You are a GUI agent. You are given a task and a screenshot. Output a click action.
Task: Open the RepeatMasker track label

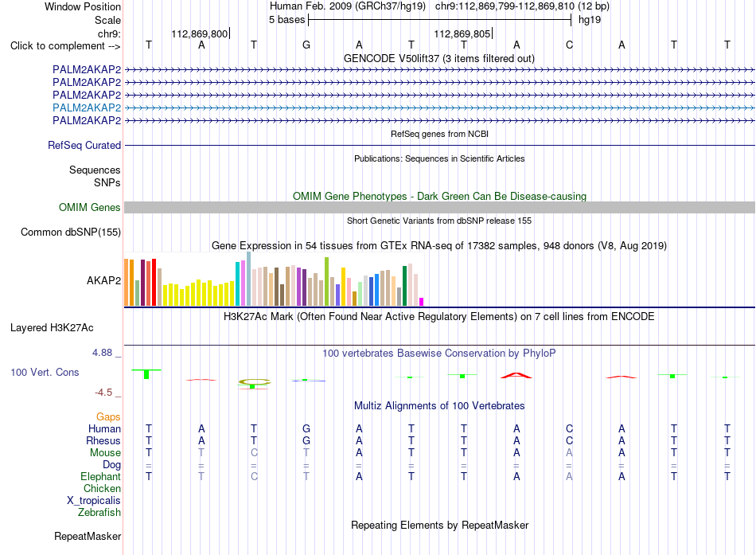(x=88, y=536)
